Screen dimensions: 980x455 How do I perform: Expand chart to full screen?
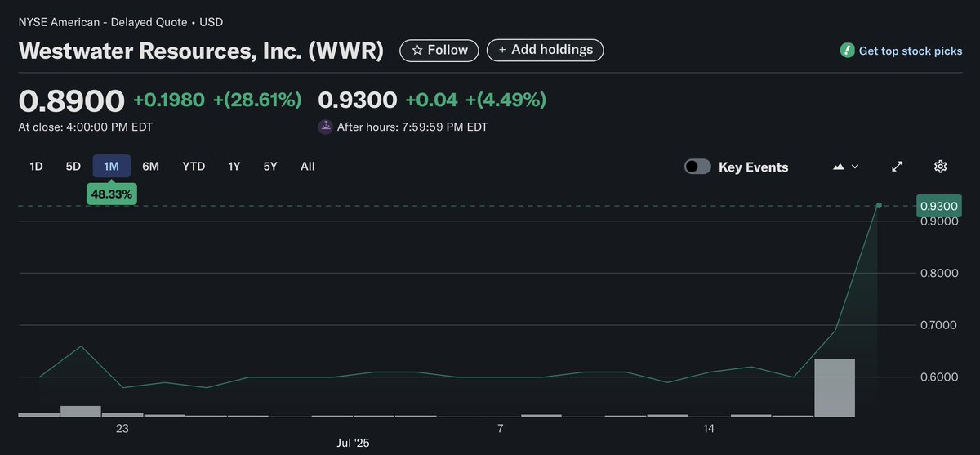[x=897, y=167]
